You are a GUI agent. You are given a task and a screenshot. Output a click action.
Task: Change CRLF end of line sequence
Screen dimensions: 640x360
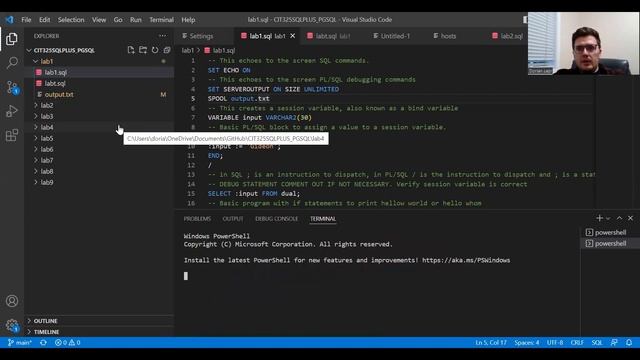coord(577,343)
